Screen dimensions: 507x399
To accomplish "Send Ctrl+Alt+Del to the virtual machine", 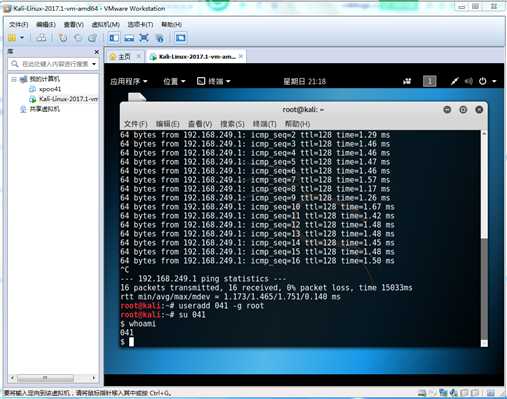I will click(42, 38).
